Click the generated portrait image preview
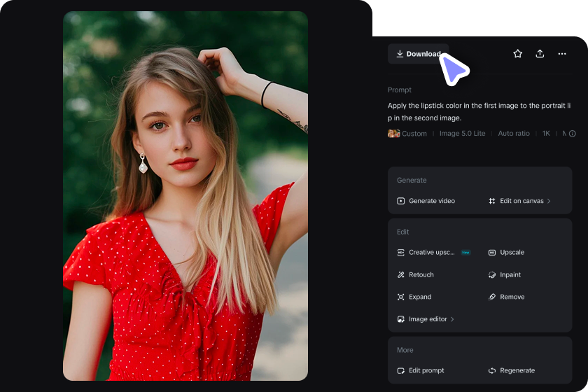The width and height of the screenshot is (588, 392). pos(185,196)
